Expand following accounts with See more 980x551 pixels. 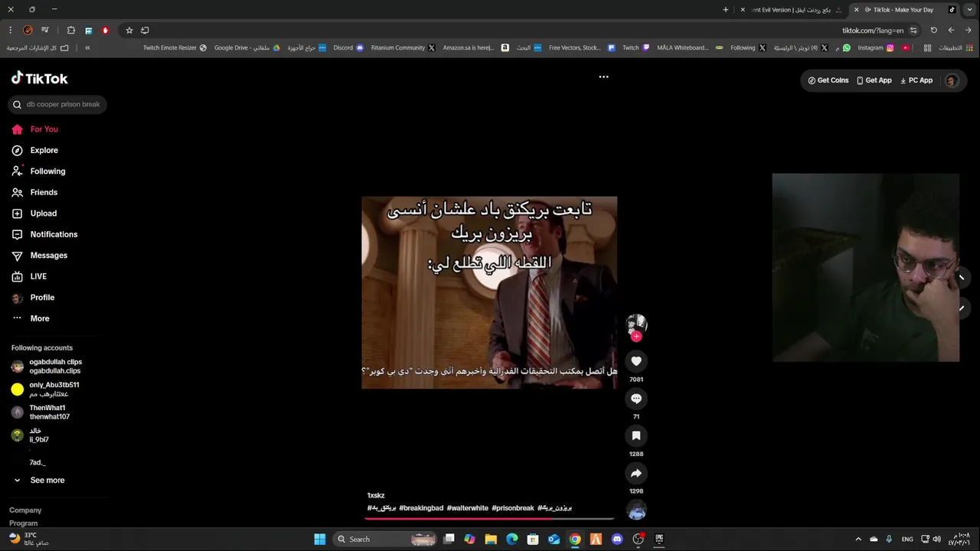click(46, 481)
